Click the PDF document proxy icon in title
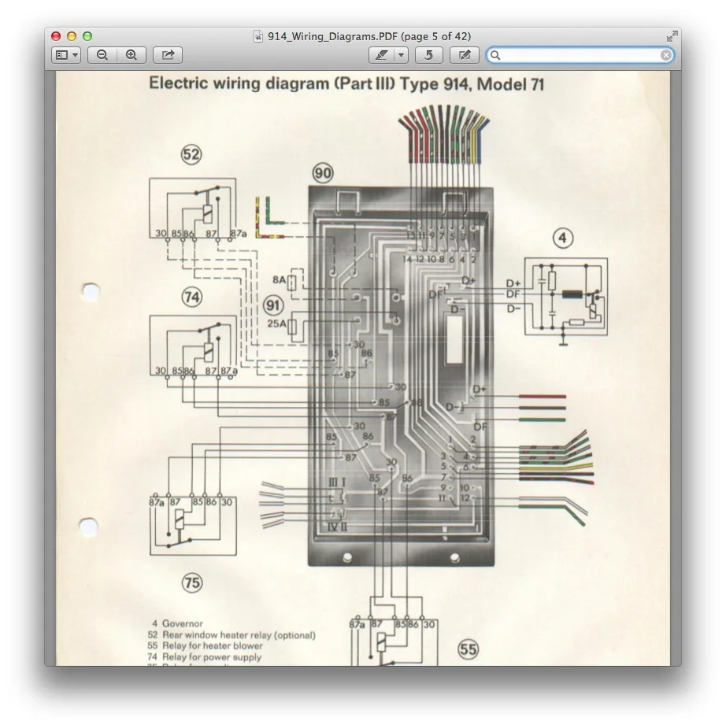The height and width of the screenshot is (728, 726). tap(257, 36)
